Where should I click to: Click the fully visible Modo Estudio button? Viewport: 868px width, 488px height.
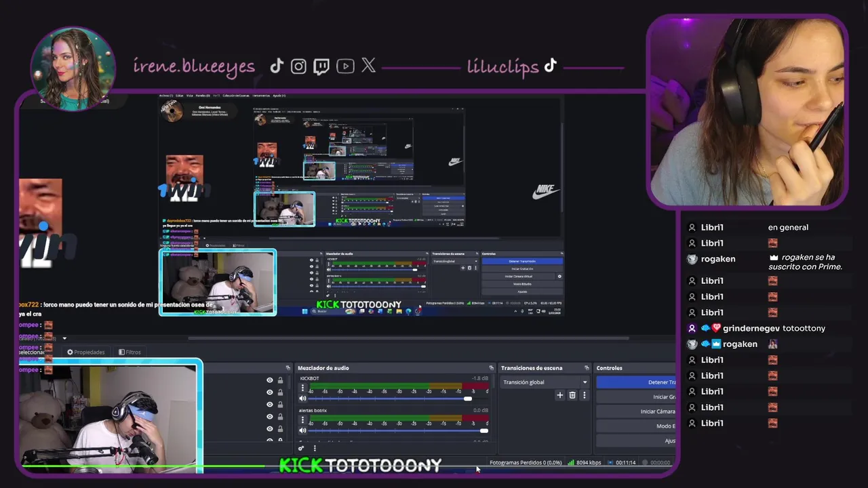click(x=522, y=284)
